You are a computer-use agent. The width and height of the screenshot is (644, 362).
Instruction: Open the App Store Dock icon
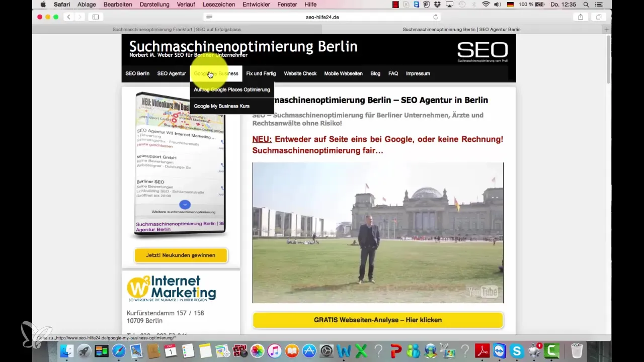click(309, 350)
